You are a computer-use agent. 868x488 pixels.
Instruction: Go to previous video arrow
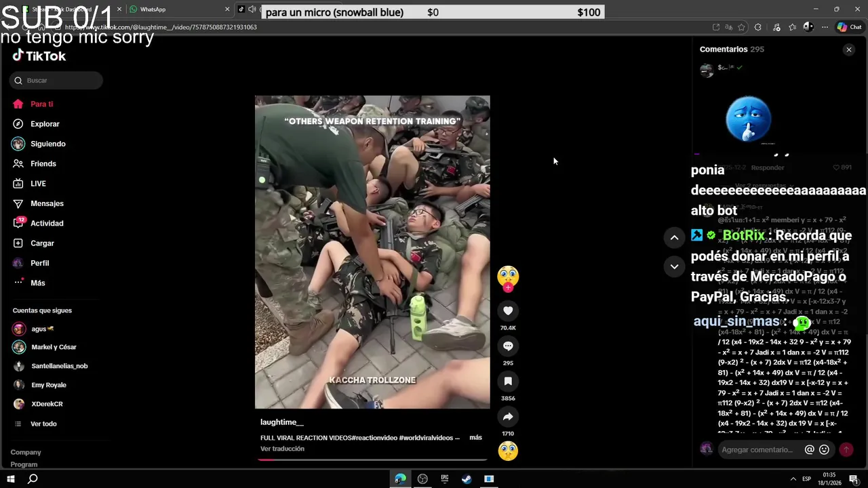click(674, 237)
